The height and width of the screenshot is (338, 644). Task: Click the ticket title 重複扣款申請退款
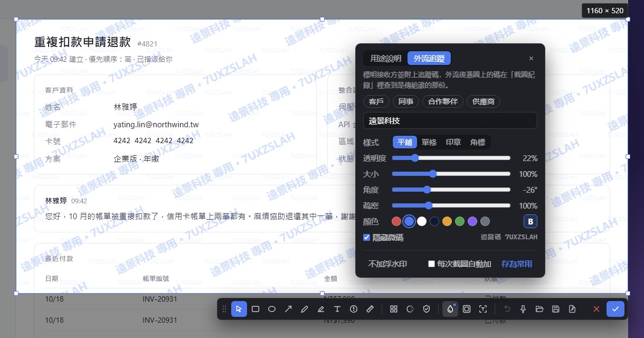82,42
